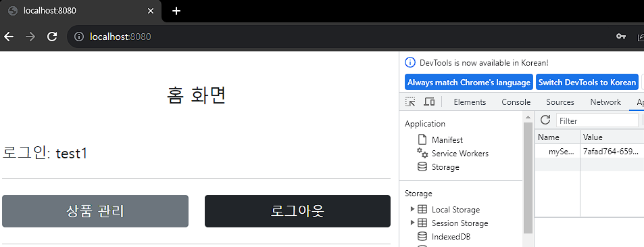Toggle the device toolbar icon
The height and width of the screenshot is (247, 644).
429,102
